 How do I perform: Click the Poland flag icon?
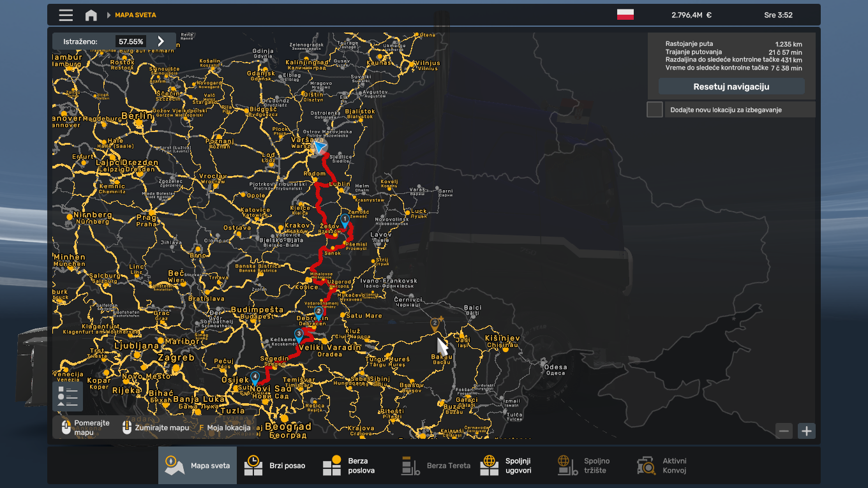tap(625, 15)
